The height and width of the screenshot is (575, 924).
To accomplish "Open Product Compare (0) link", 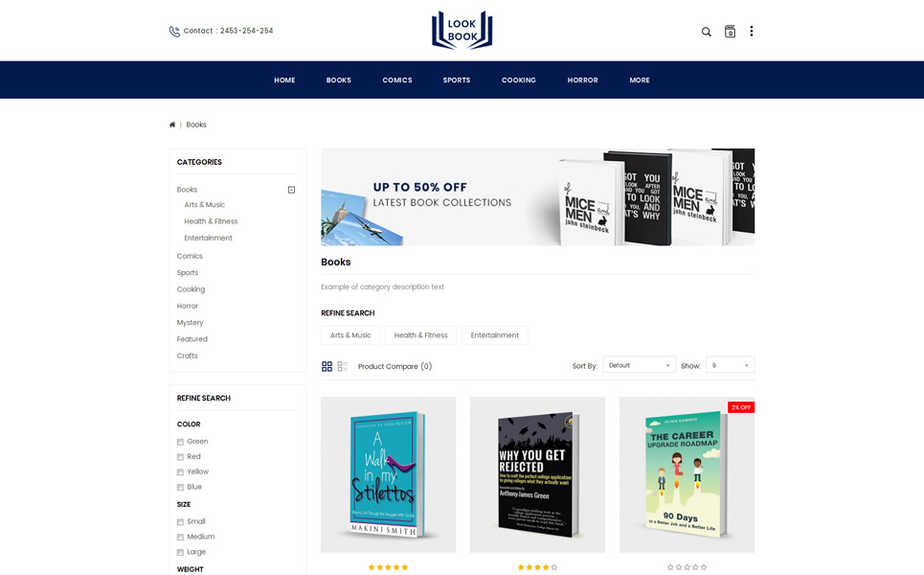I will [x=394, y=366].
